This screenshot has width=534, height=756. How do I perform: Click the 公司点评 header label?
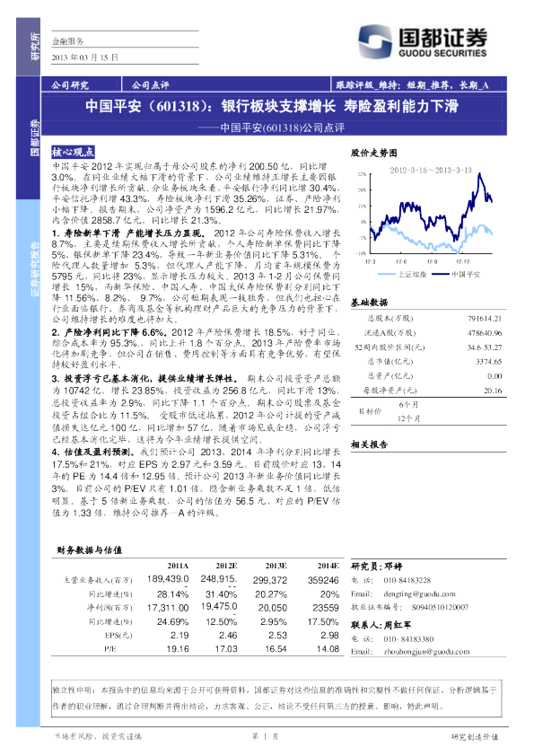[x=151, y=85]
